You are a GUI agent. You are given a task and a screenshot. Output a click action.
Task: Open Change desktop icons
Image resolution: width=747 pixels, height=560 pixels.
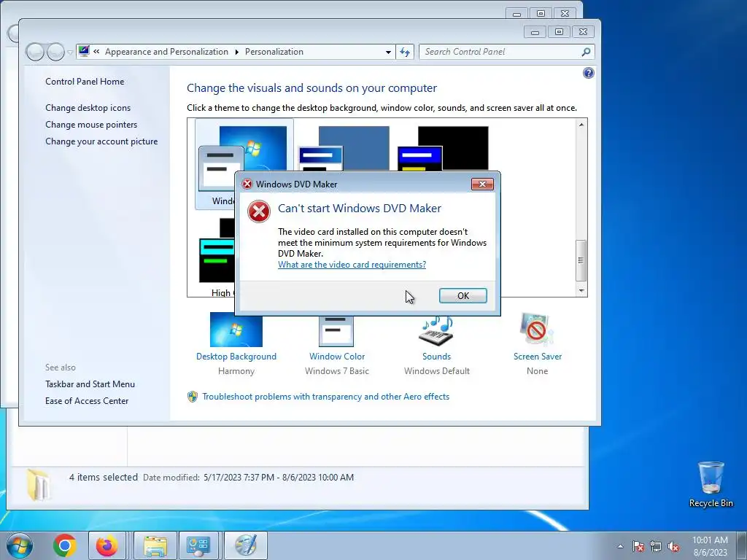(x=88, y=108)
